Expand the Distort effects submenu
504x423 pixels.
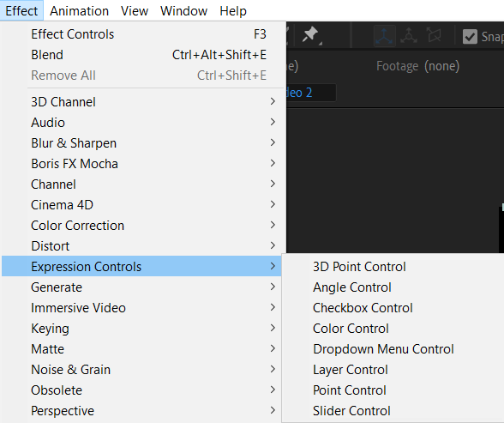tap(141, 245)
